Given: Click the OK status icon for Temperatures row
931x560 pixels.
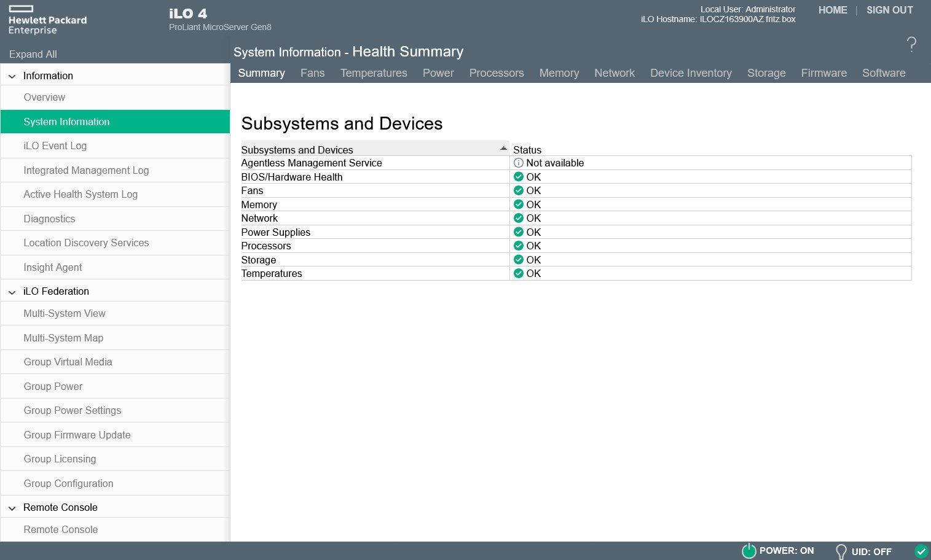Looking at the screenshot, I should click(518, 273).
